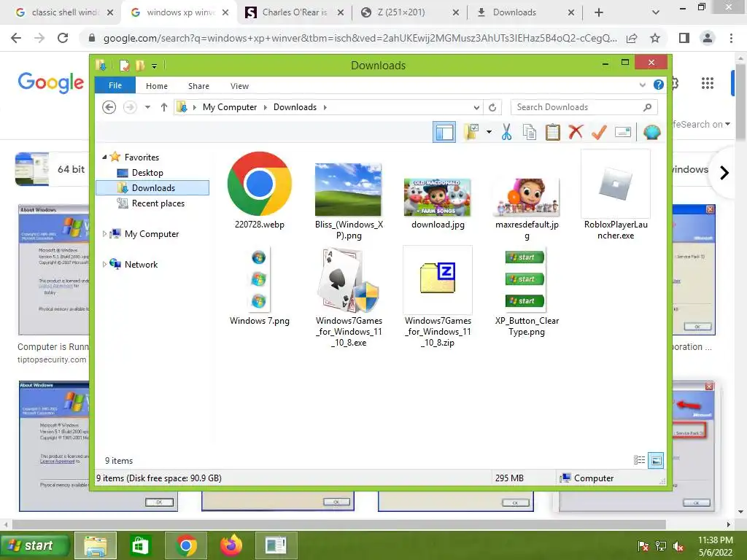747x560 pixels.
Task: Click new folder icon in quick access toolbar
Action: (140, 65)
